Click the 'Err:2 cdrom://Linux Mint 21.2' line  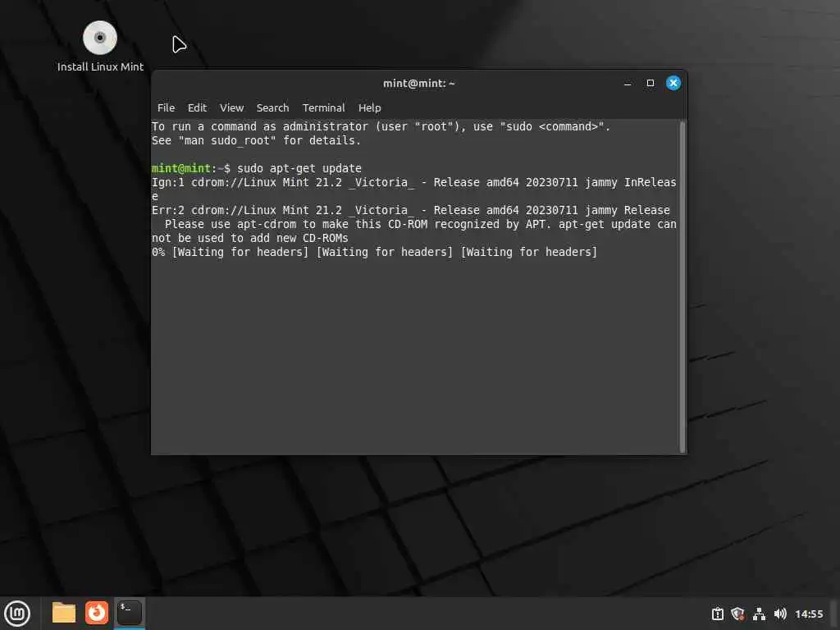[411, 210]
